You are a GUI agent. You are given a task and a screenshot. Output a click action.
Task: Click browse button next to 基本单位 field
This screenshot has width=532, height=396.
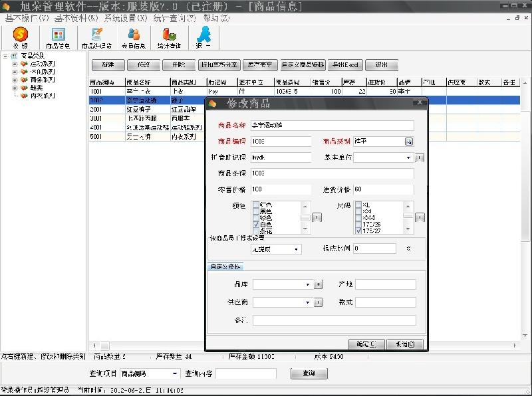[x=418, y=157]
